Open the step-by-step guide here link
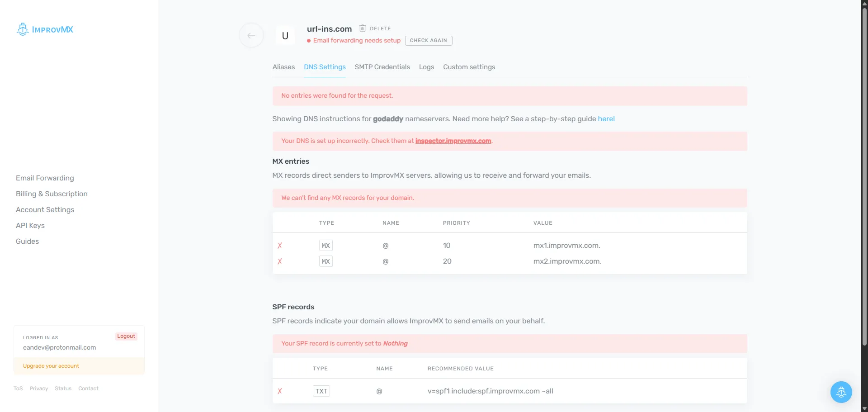 (606, 119)
